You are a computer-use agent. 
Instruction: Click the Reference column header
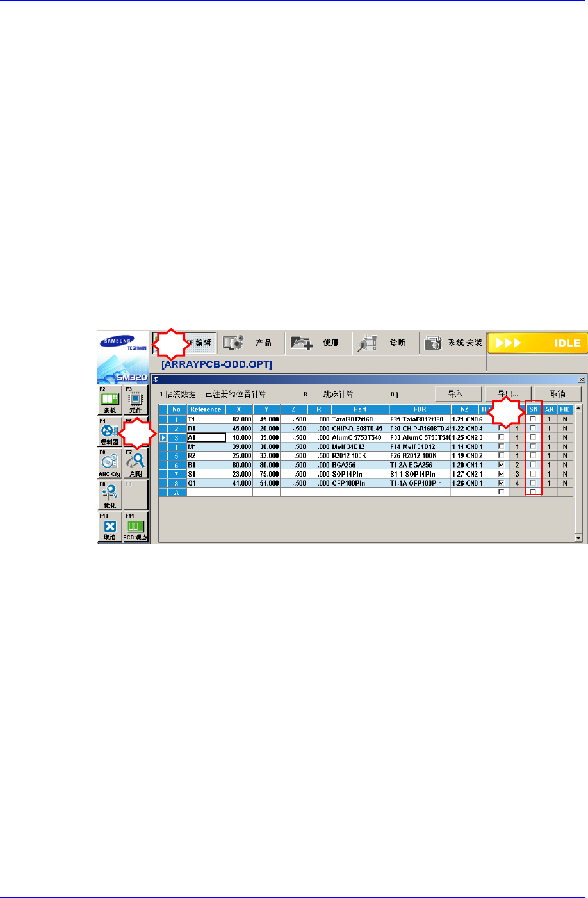tap(206, 410)
